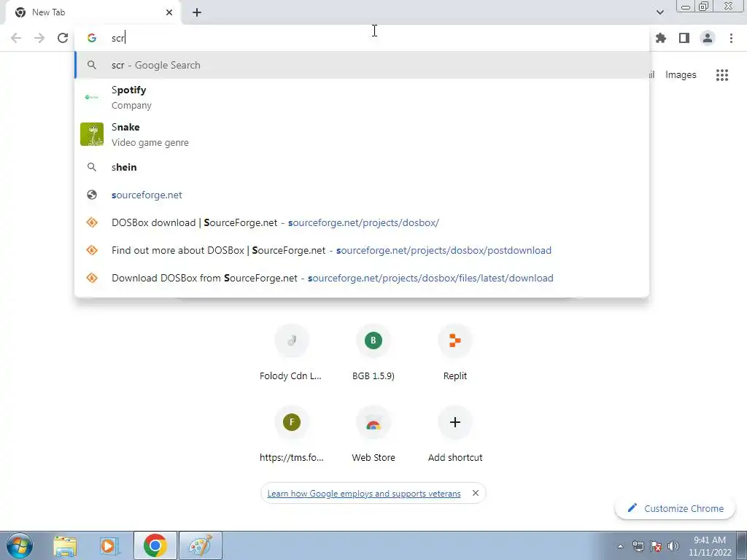Viewport: 747px width, 560px height.
Task: Click the Chrome taskbar icon
Action: (155, 545)
